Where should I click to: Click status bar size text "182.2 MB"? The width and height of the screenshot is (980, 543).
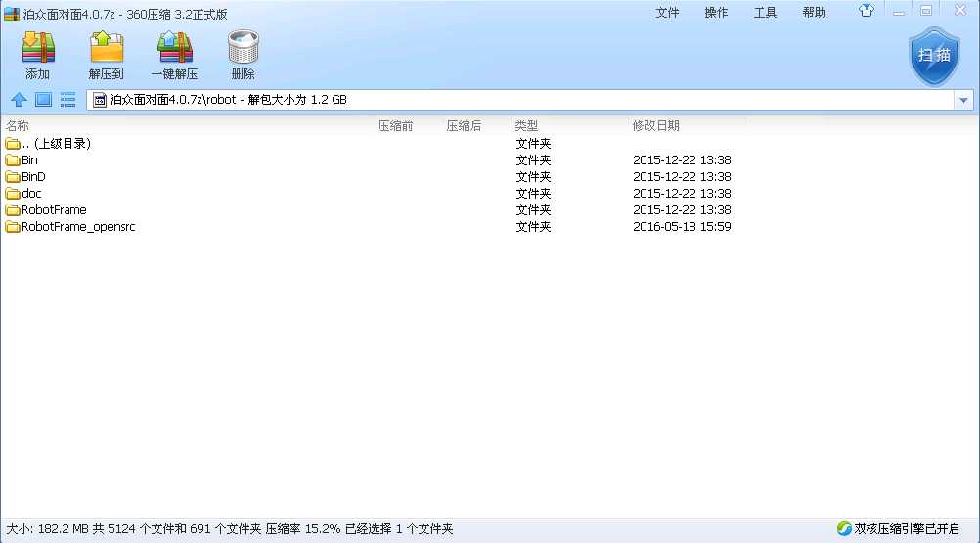tap(64, 529)
